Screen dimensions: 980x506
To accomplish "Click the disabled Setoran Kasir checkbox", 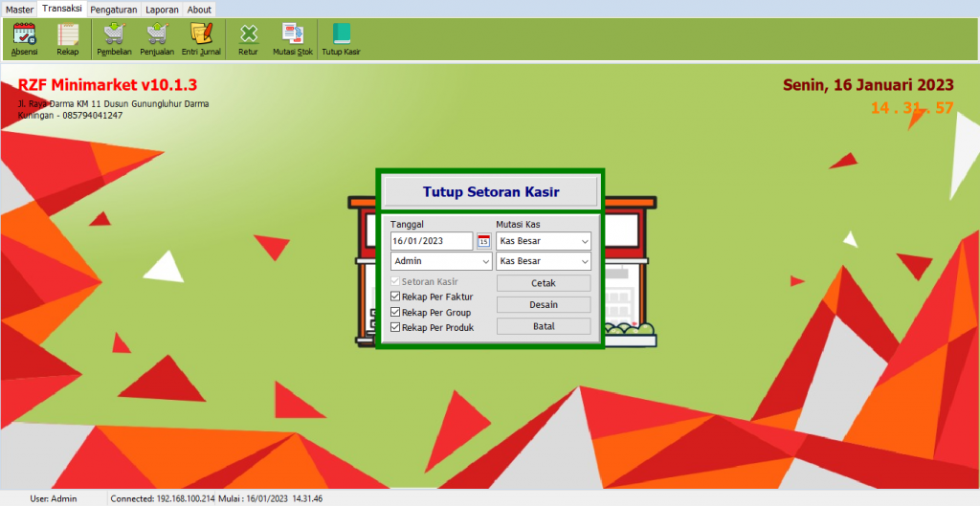I will (x=395, y=282).
